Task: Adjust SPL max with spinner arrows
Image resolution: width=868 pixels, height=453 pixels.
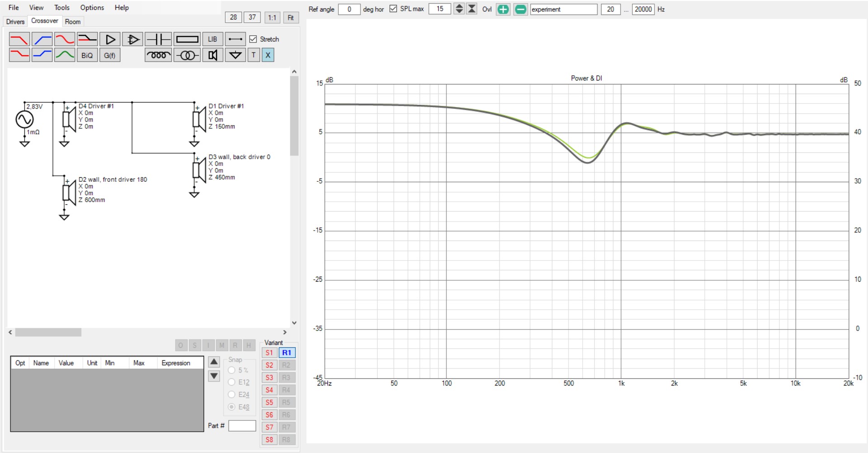Action: (459, 9)
